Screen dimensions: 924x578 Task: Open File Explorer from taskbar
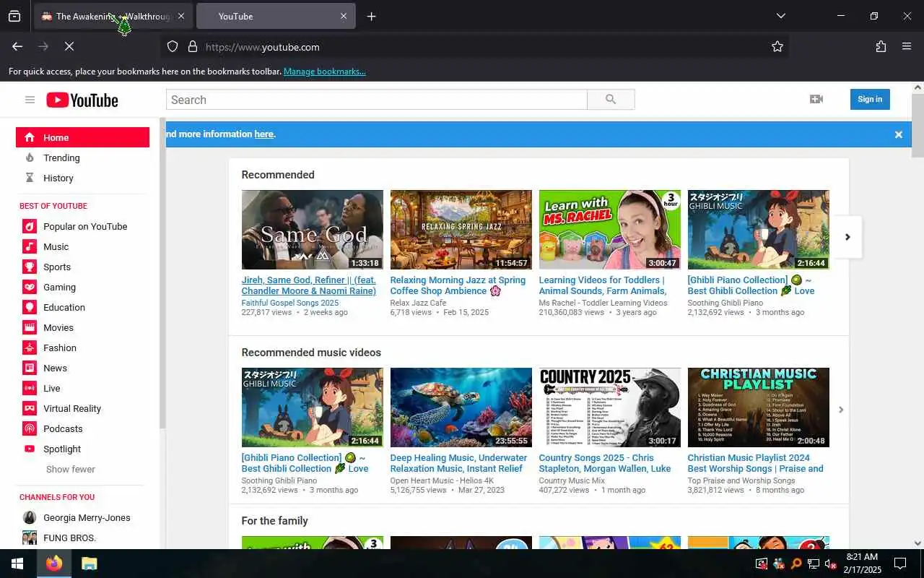[89, 564]
